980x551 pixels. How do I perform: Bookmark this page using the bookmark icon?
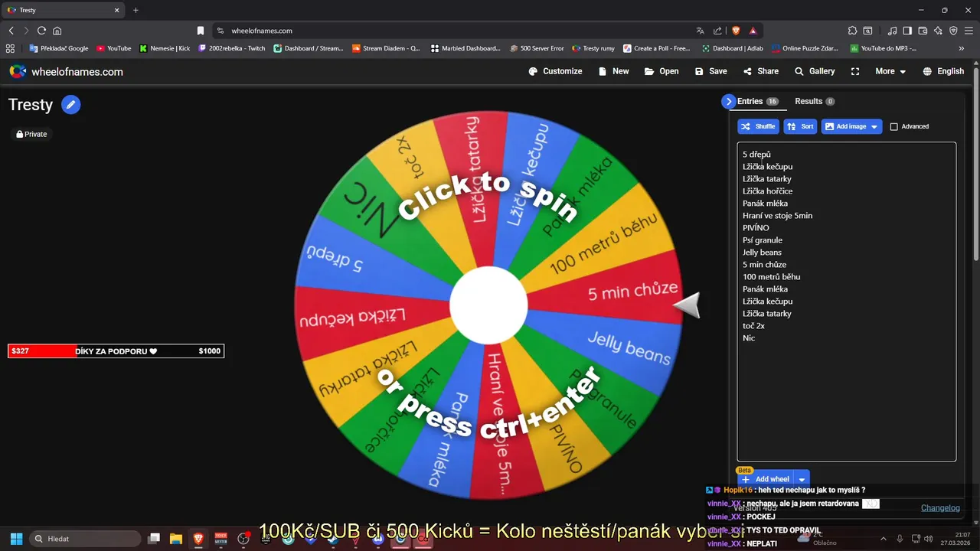(201, 31)
